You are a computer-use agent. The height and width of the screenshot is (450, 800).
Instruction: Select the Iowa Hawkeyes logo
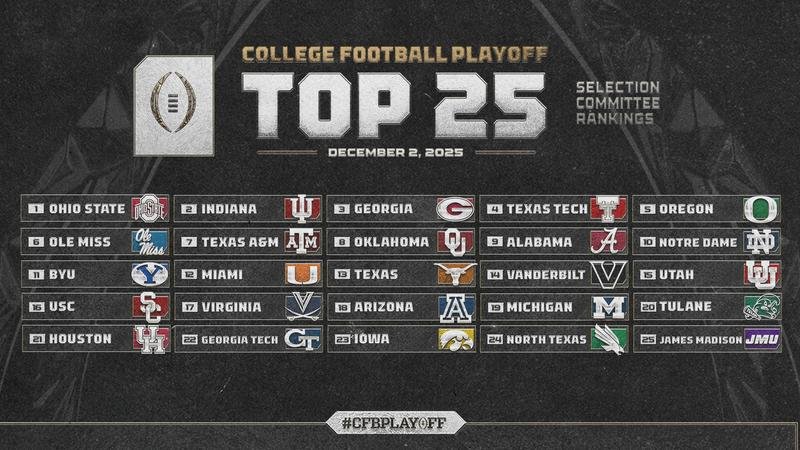tap(453, 339)
